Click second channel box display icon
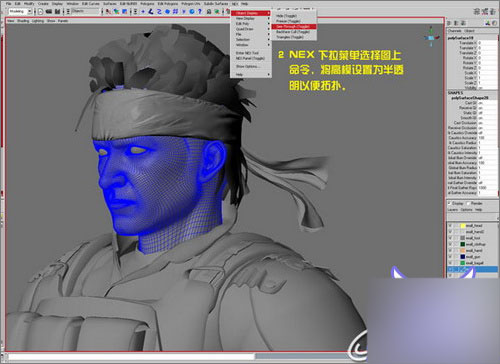Image resolution: width=500 pixels, height=364 pixels. [x=456, y=23]
